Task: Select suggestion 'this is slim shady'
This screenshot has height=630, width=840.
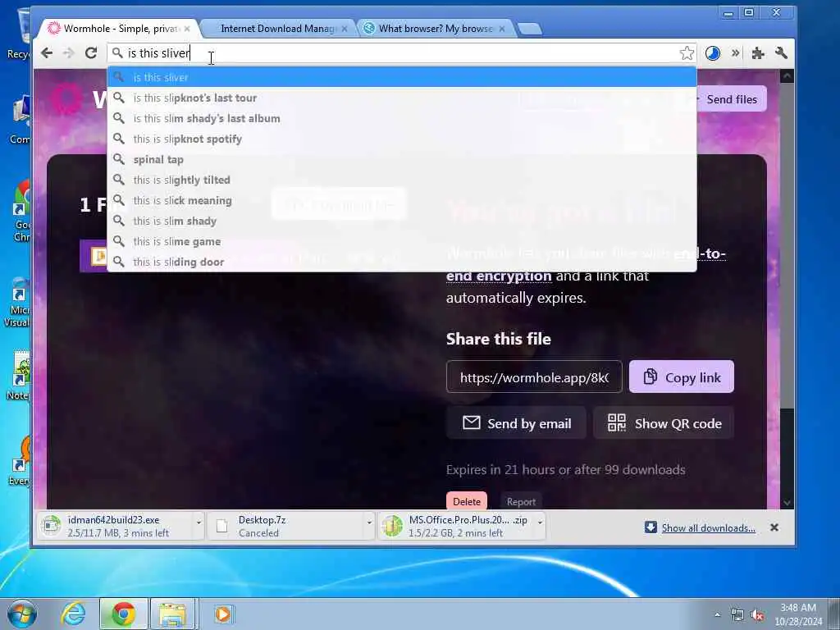Action: coord(402,221)
